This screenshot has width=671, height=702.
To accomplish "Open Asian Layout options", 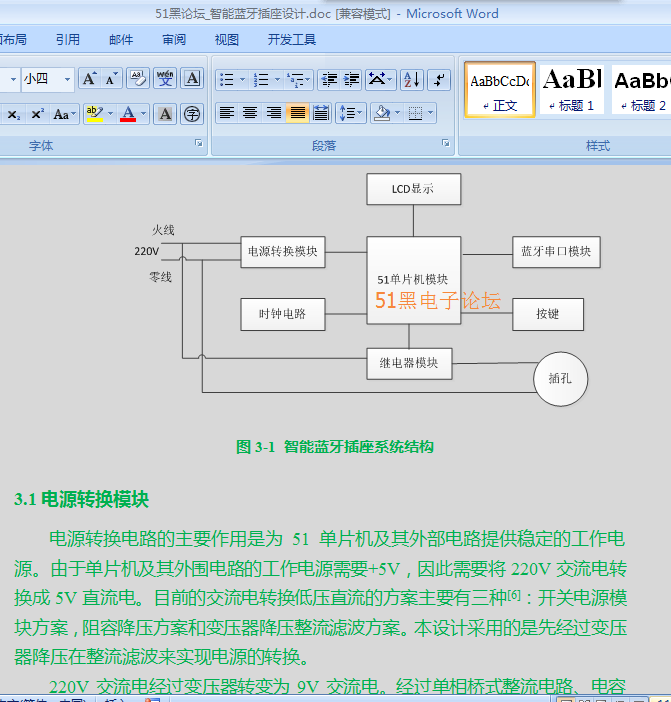I will (380, 80).
